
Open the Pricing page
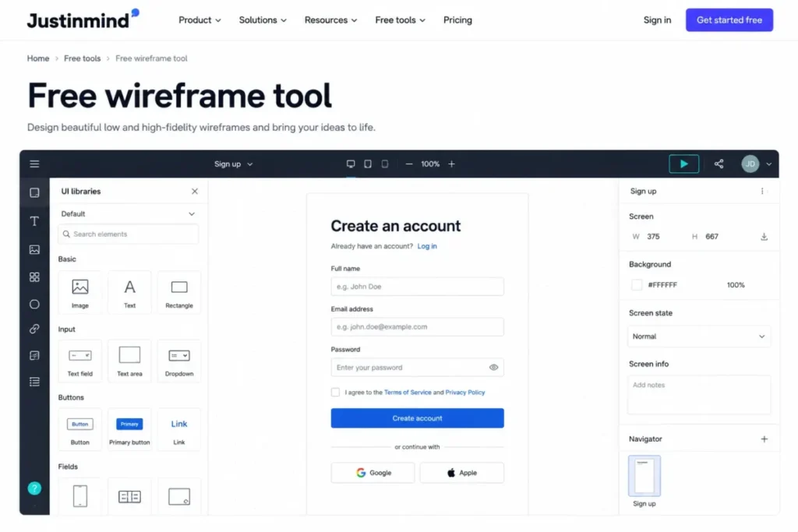tap(457, 19)
